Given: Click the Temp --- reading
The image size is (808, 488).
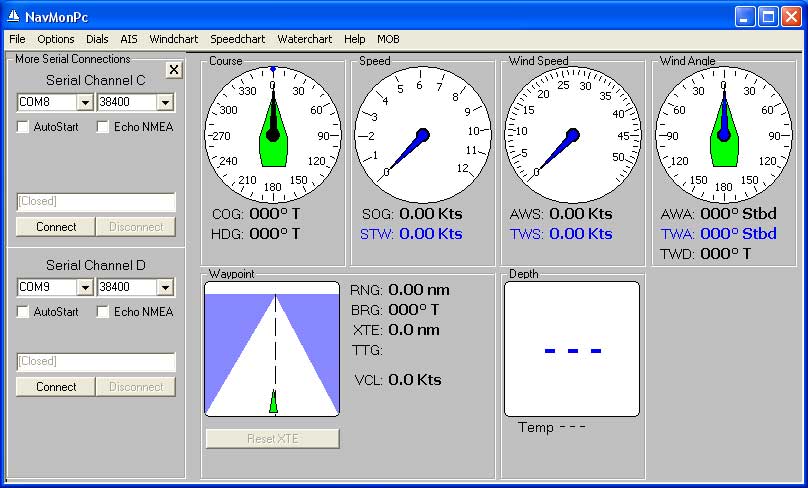Looking at the screenshot, I should [x=551, y=427].
